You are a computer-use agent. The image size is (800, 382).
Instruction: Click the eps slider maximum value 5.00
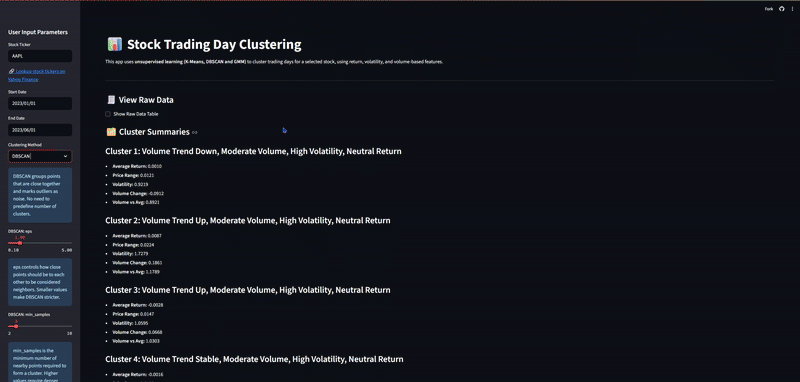(x=67, y=250)
